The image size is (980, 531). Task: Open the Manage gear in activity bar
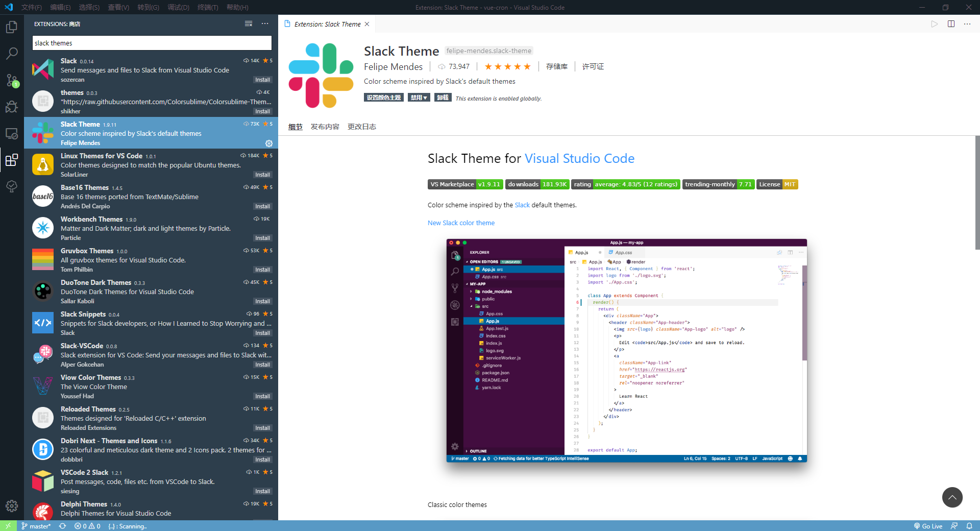(x=12, y=506)
